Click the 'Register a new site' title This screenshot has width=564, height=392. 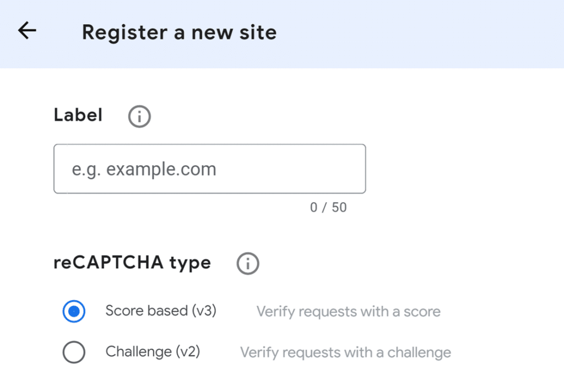click(x=179, y=32)
